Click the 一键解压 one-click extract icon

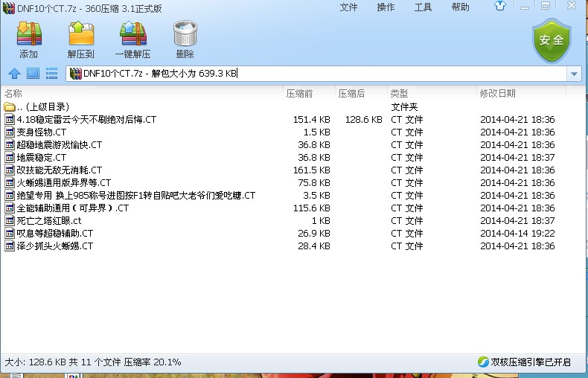(x=132, y=33)
